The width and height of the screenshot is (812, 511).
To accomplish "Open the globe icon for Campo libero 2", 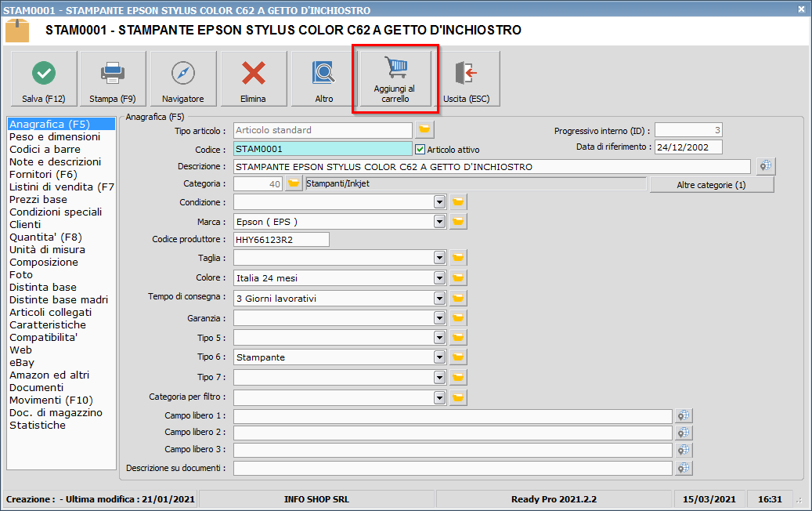I will tap(684, 433).
